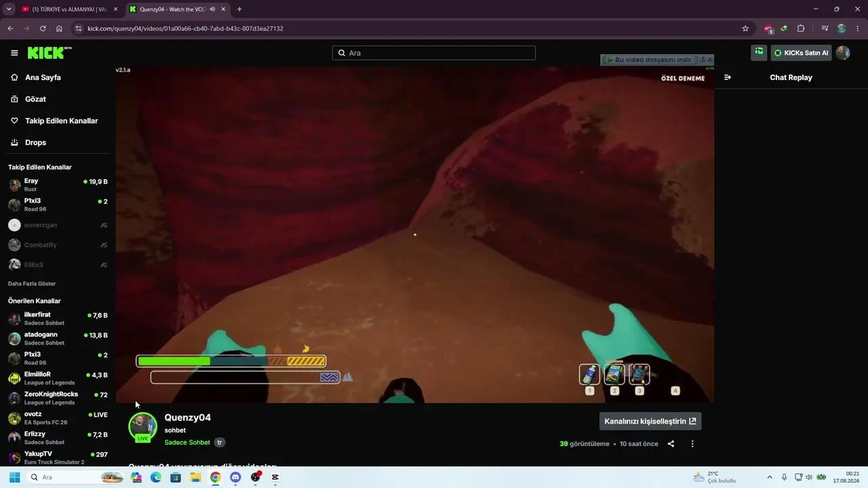Open Discord from taskbar
Image resolution: width=868 pixels, height=488 pixels.
coord(235,477)
